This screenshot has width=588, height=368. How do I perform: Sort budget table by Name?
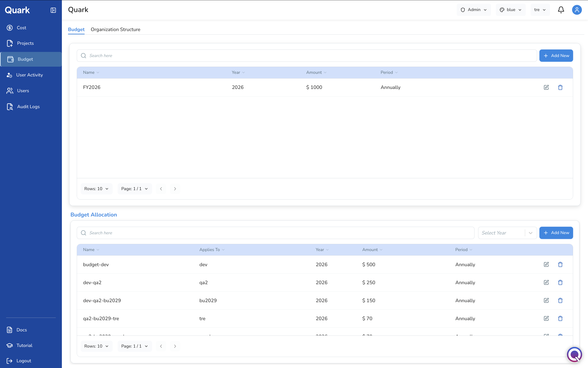[91, 73]
